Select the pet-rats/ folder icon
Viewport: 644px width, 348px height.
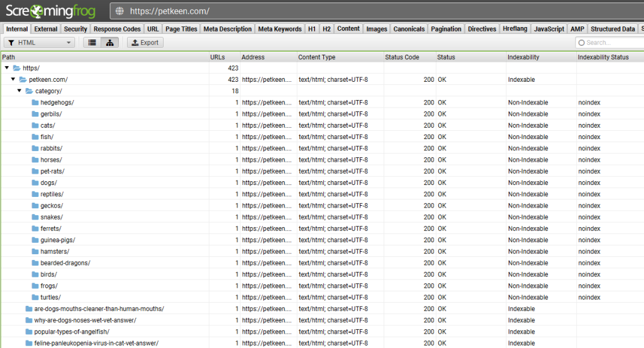pyautogui.click(x=35, y=171)
